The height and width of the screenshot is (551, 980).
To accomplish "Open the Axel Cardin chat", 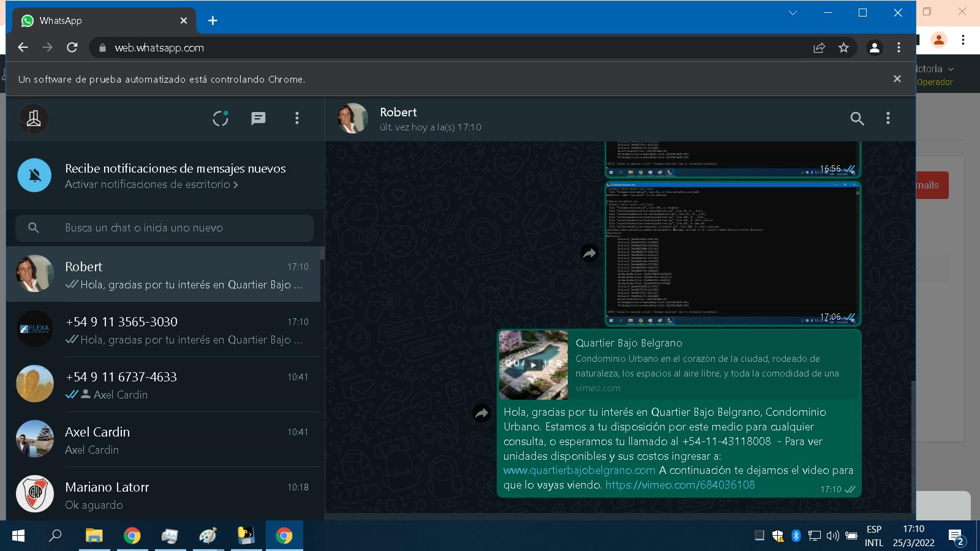I will click(163, 440).
